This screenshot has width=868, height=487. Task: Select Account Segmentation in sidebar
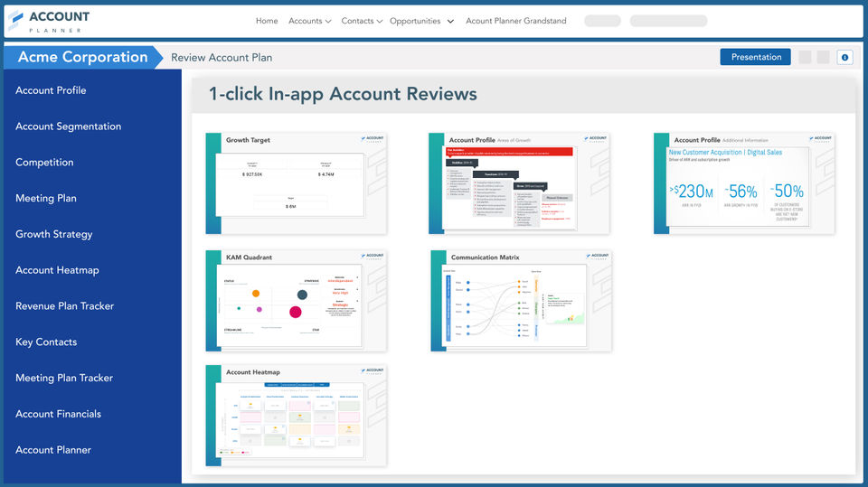click(x=68, y=126)
